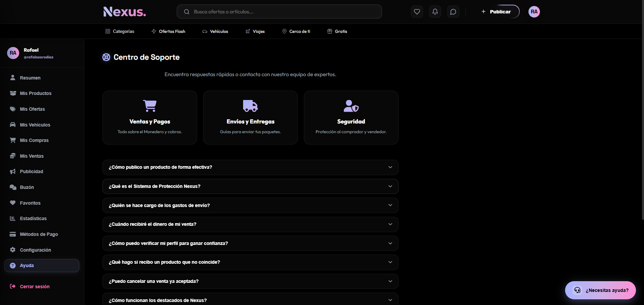Open the Ventas y Pagos card title
The height and width of the screenshot is (305, 644).
click(x=150, y=121)
